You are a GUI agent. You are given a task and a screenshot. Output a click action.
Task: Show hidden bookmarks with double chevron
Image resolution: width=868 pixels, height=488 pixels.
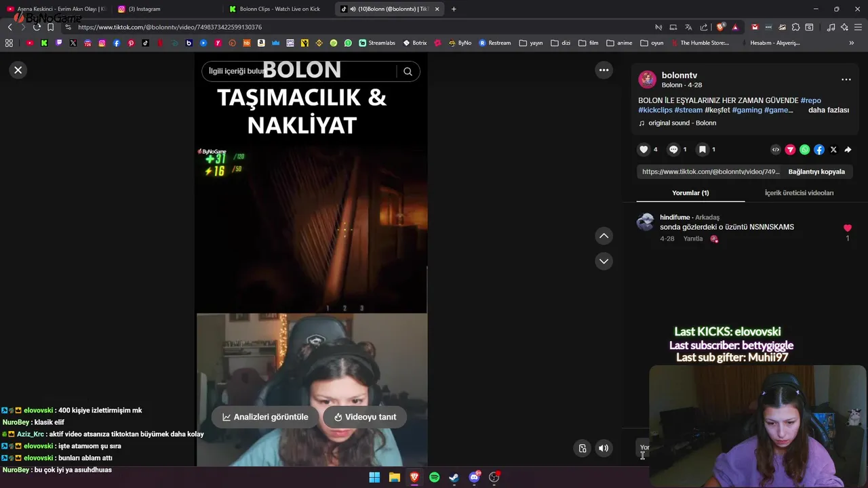tap(851, 43)
